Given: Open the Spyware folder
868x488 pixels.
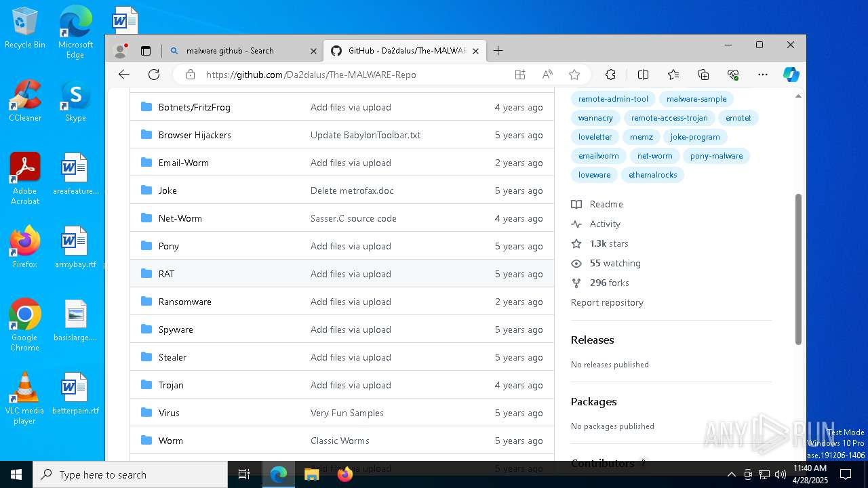Looking at the screenshot, I should coord(176,329).
